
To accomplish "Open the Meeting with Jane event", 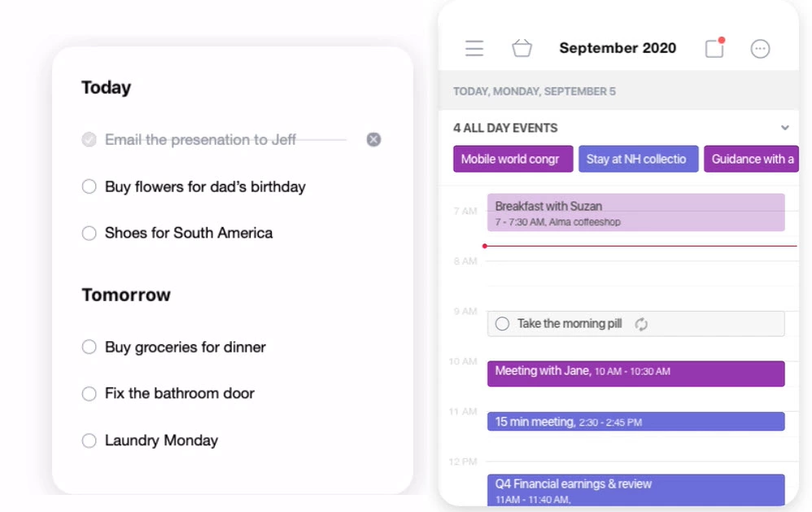I will (635, 374).
